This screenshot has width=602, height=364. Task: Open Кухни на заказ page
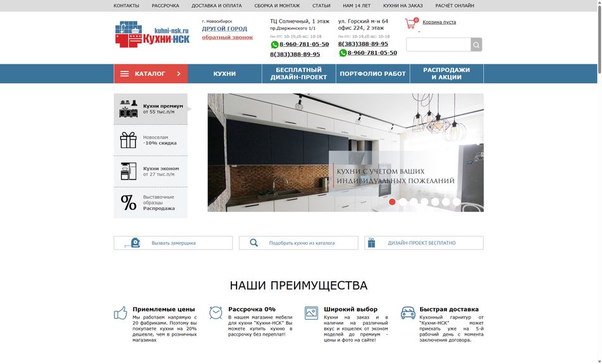(403, 6)
